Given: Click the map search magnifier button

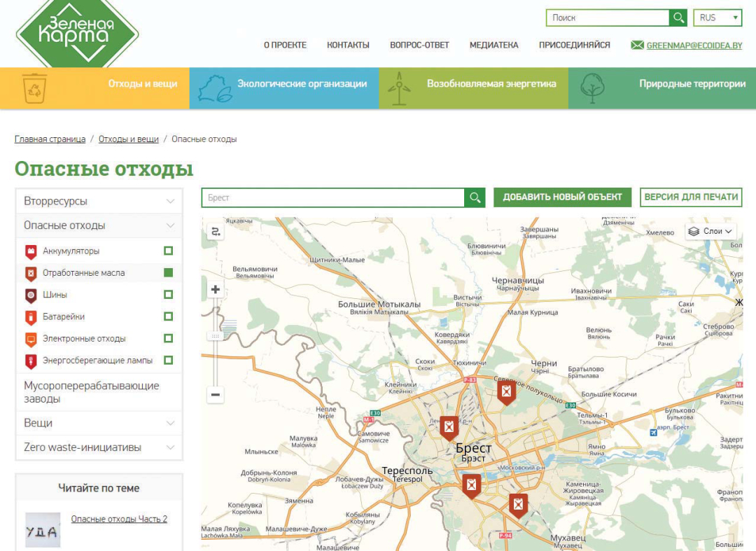Looking at the screenshot, I should [475, 197].
